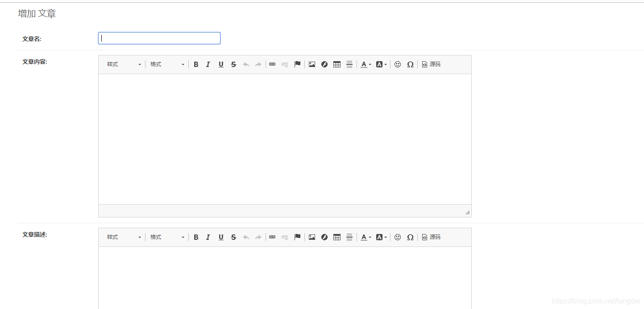Click Unlink icon in 文章描述 editor
Viewport: 644px width, 309px height.
[x=285, y=237]
